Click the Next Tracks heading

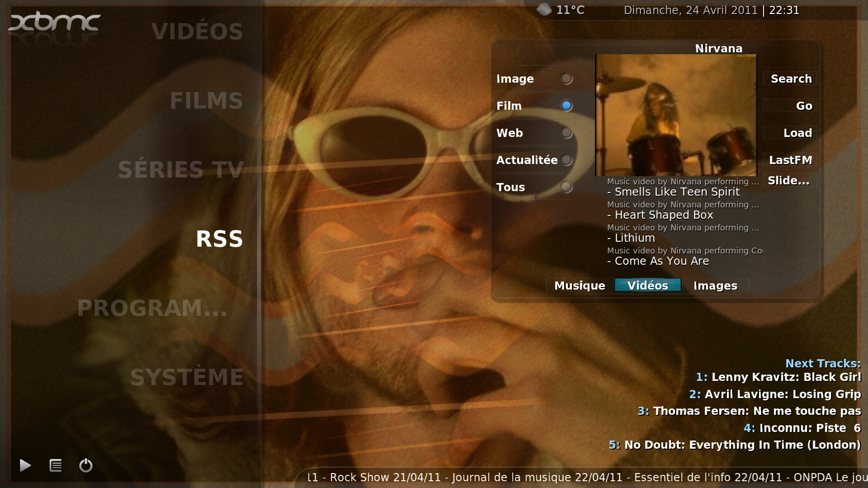(823, 363)
